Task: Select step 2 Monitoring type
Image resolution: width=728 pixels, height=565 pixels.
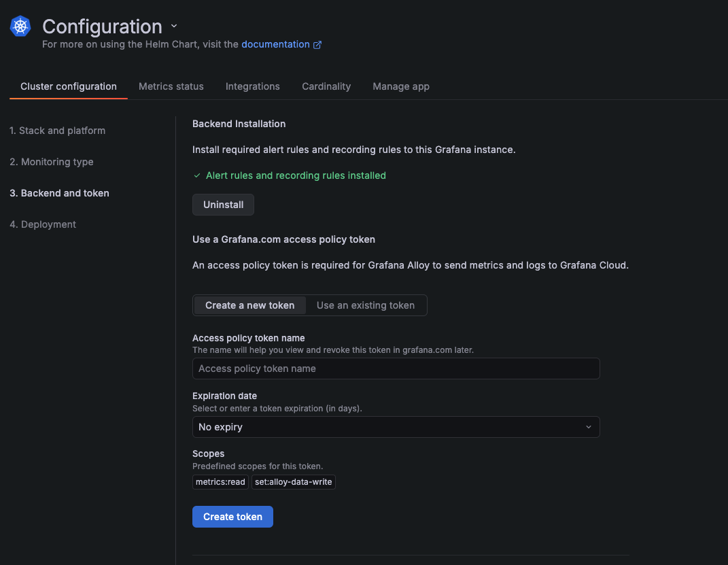Action: [x=52, y=162]
